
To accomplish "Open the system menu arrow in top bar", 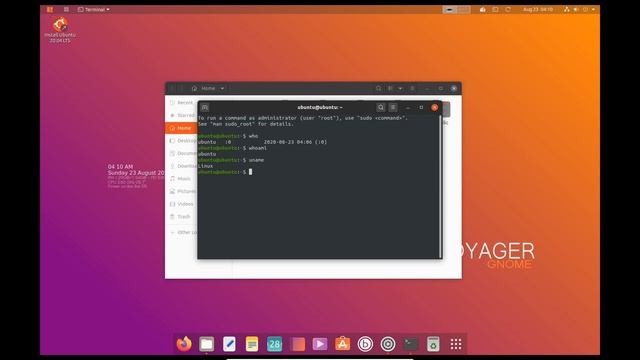I will [593, 9].
